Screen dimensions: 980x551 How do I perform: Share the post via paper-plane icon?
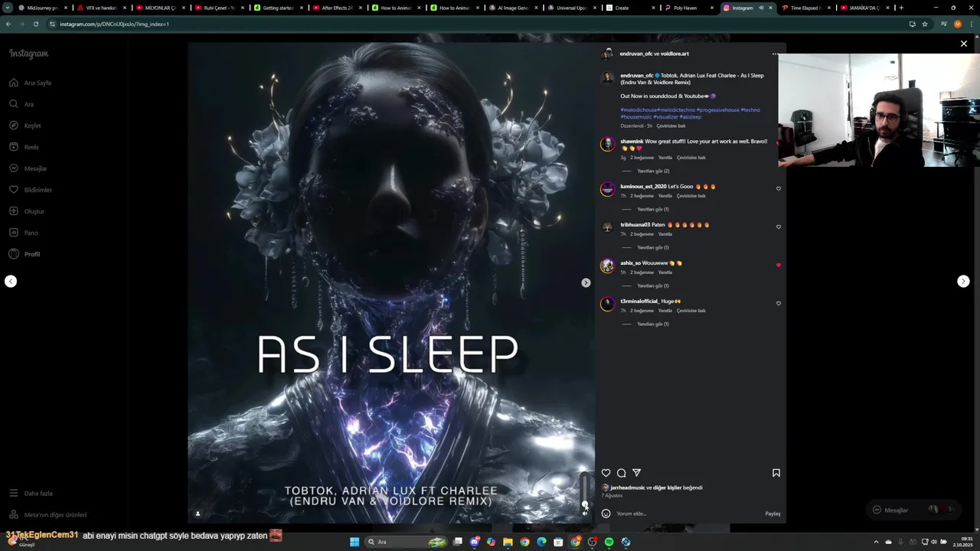tap(636, 473)
